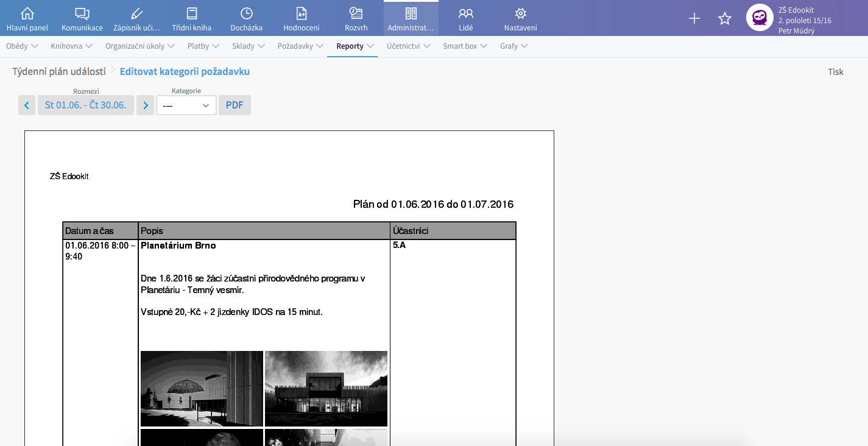Image resolution: width=868 pixels, height=446 pixels.
Task: Open Zápisník učitele pencil icon
Action: point(136,13)
